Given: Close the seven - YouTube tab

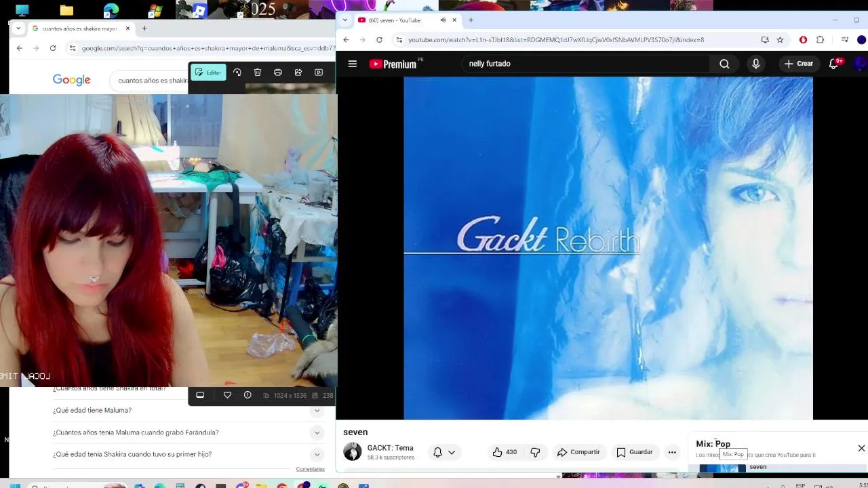Looking at the screenshot, I should 454,20.
